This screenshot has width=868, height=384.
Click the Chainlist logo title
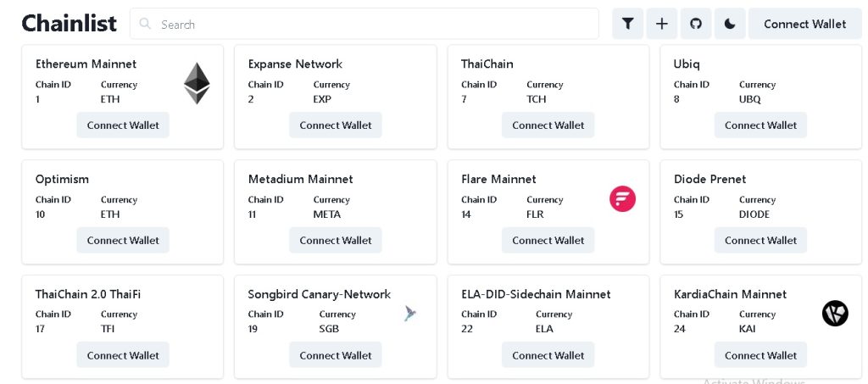69,24
